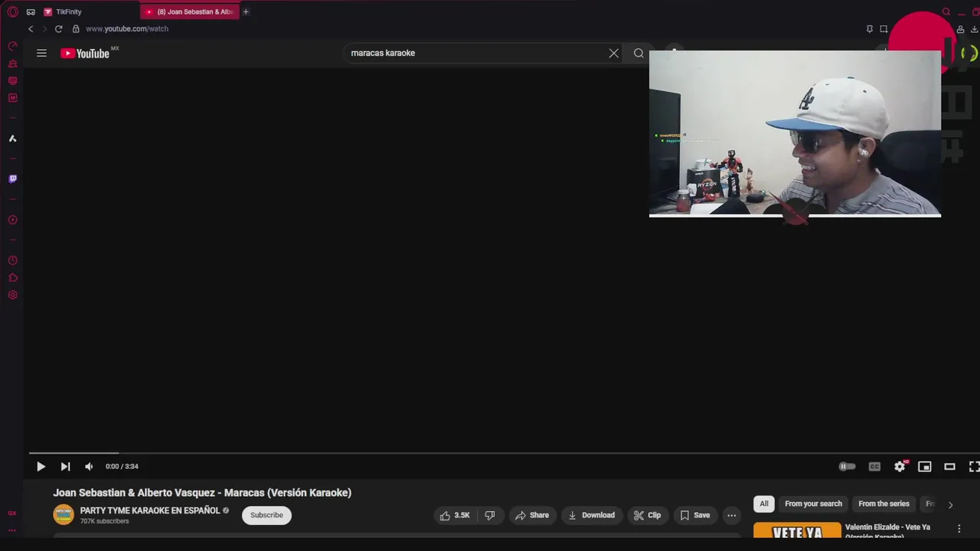Open the Twitch sidebar panel
The image size is (980, 551).
pos(12,179)
